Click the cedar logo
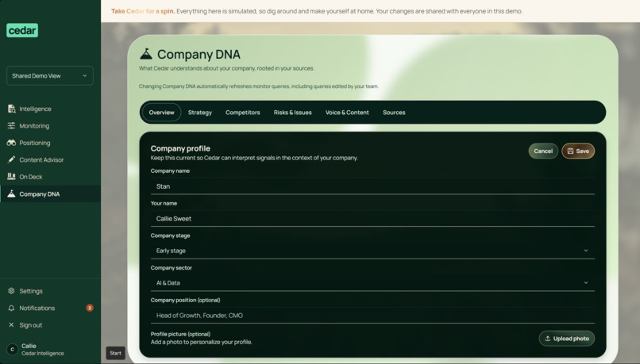Image resolution: width=640 pixels, height=364 pixels. pos(22,30)
